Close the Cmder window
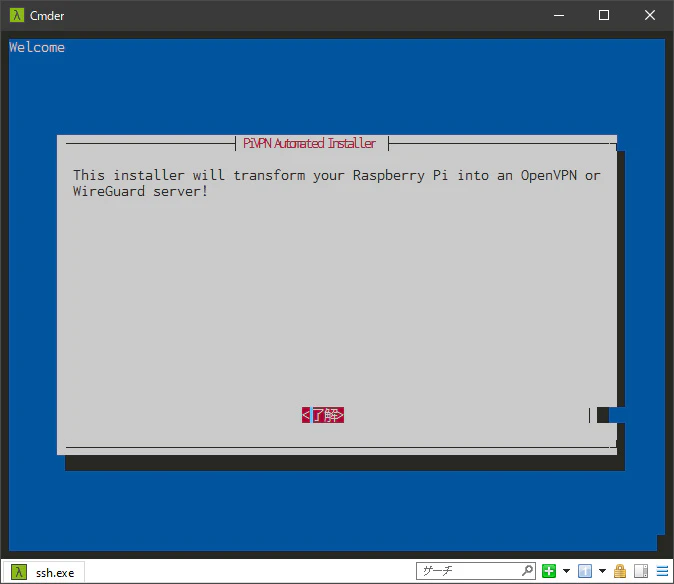The width and height of the screenshot is (674, 584). tap(650, 15)
